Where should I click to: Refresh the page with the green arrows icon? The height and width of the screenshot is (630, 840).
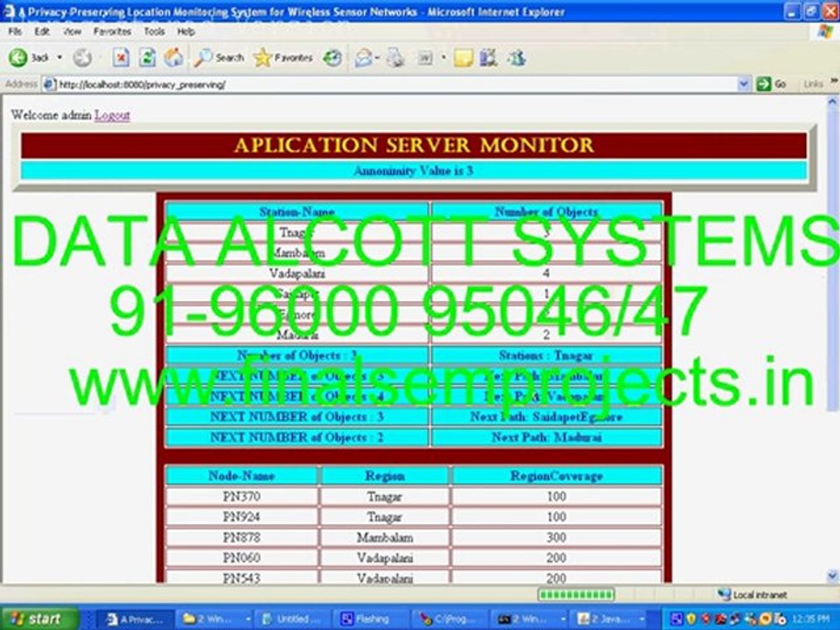(x=147, y=58)
